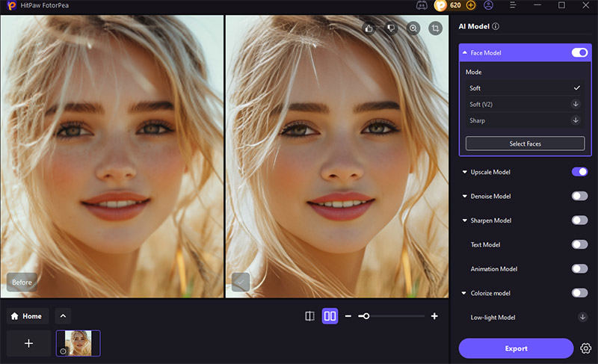This screenshot has height=364, width=598.
Task: Click the Low-light Model label
Action: [493, 318]
